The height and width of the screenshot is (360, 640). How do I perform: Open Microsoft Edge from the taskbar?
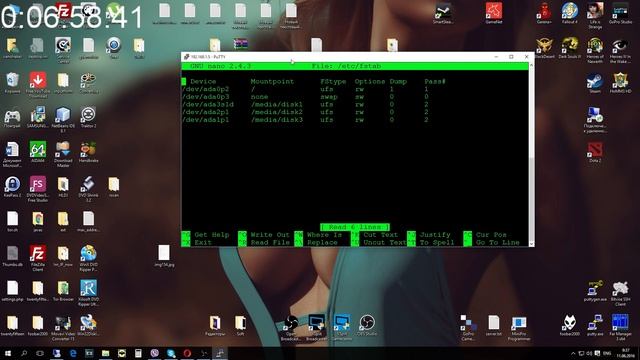click(x=73, y=353)
